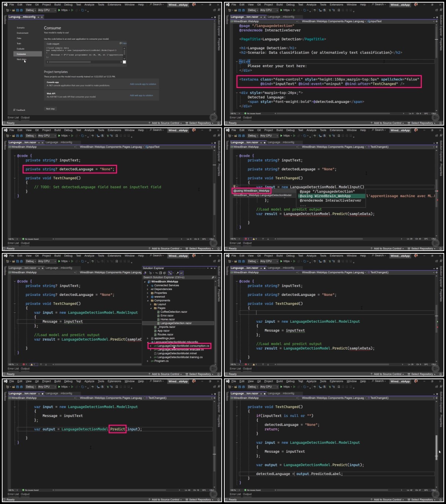446x504 pixels.
Task: Open Add to Source Control dropdown in Consume window
Action: tap(165, 123)
